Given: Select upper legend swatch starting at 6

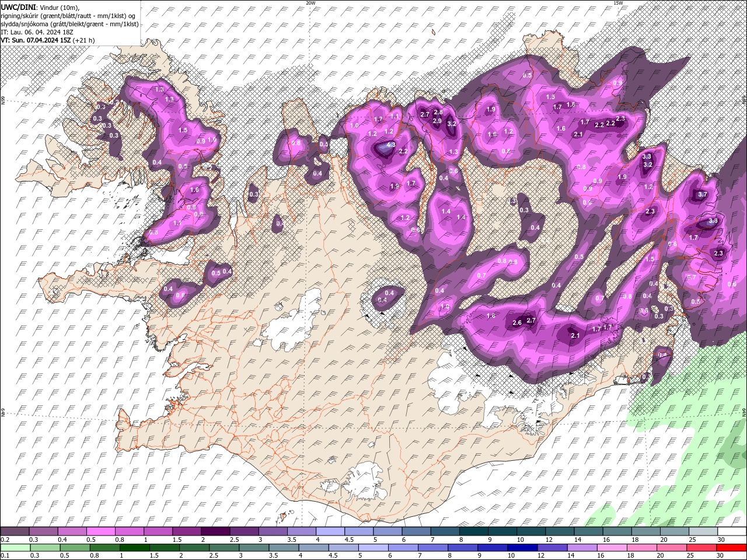Looking at the screenshot, I should pyautogui.click(x=416, y=531).
